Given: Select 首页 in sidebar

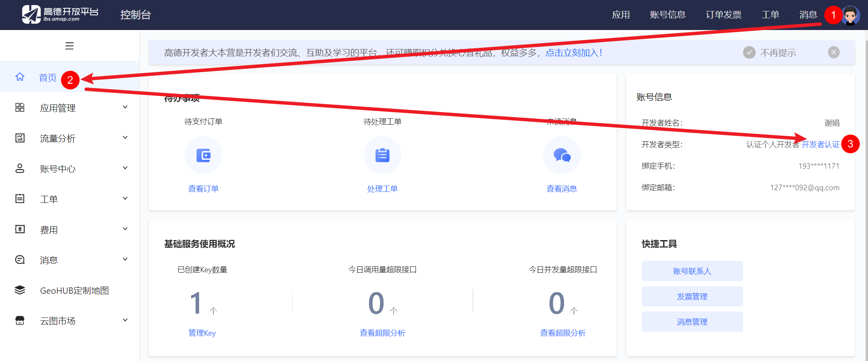Looking at the screenshot, I should (70, 77).
